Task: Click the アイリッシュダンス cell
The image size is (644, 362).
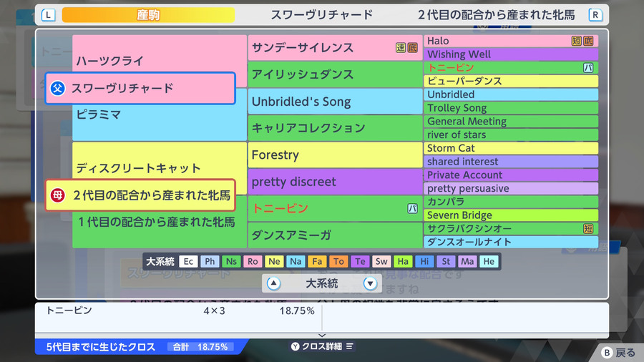Action: [335, 74]
